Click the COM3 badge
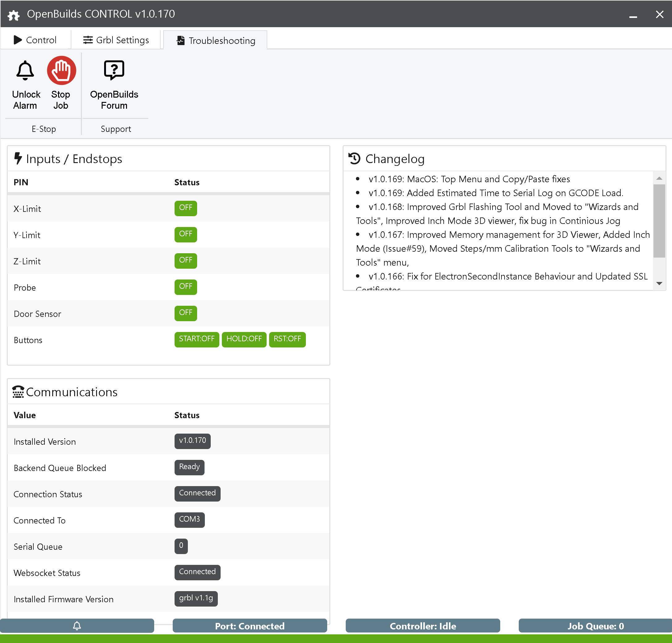 [189, 520]
